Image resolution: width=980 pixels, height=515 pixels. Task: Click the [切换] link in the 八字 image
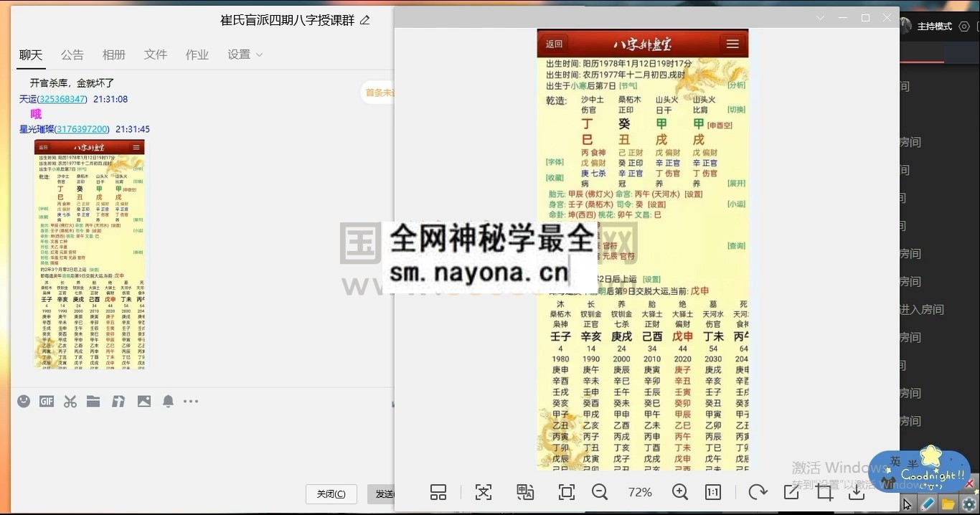click(737, 110)
